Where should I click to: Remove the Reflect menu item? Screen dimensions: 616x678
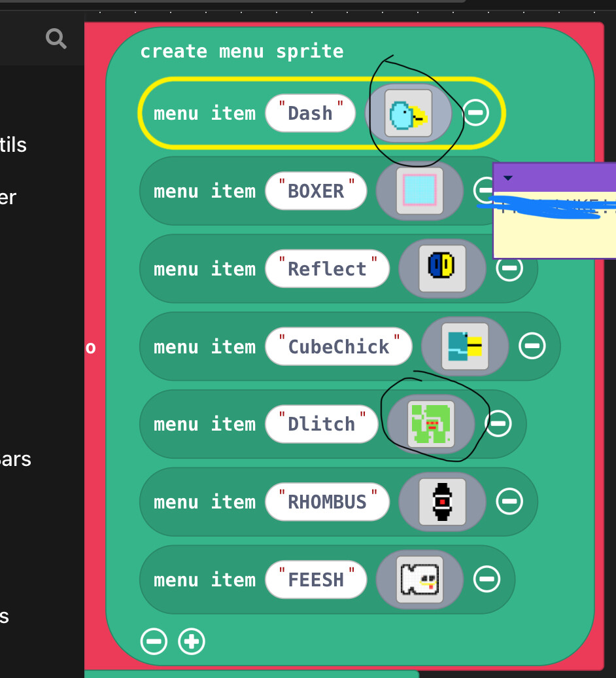click(509, 268)
